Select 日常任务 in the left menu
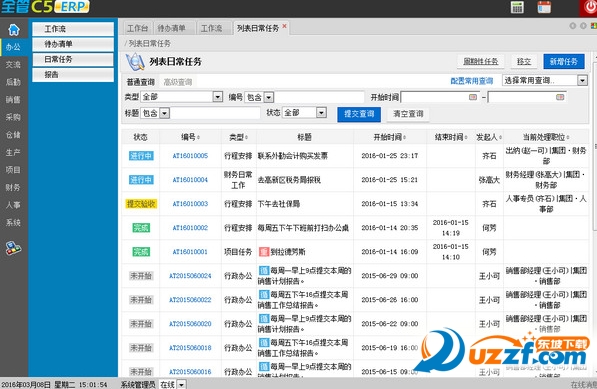 click(x=73, y=59)
